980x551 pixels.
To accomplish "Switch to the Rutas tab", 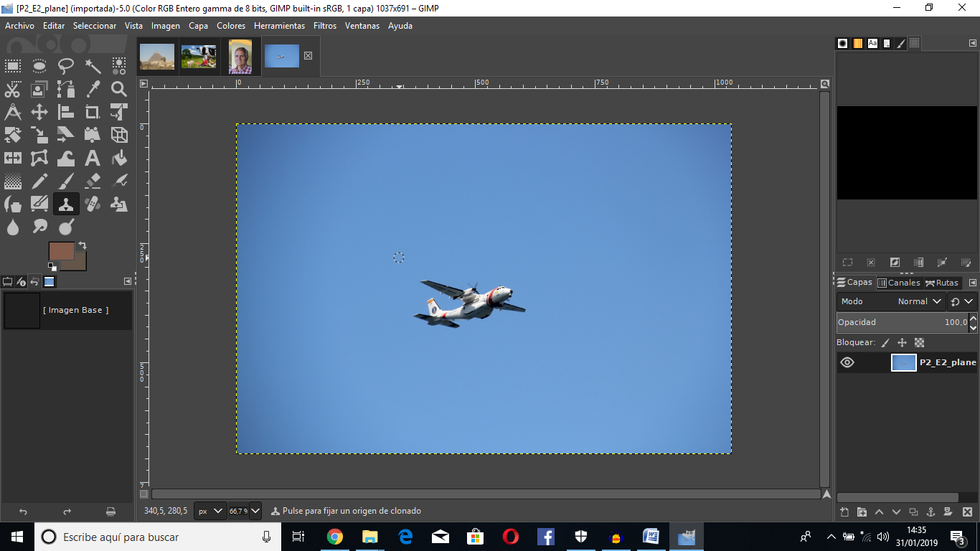I will coord(942,283).
